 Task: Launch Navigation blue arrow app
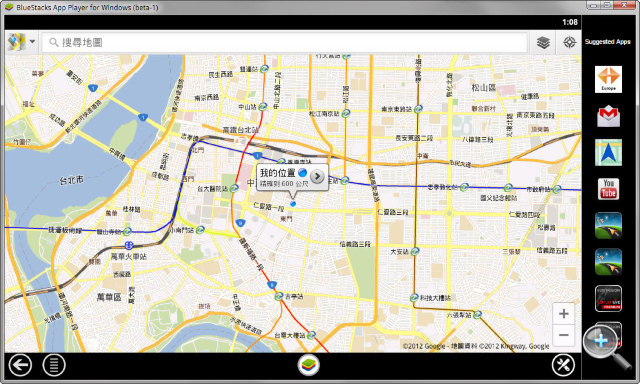[x=608, y=152]
